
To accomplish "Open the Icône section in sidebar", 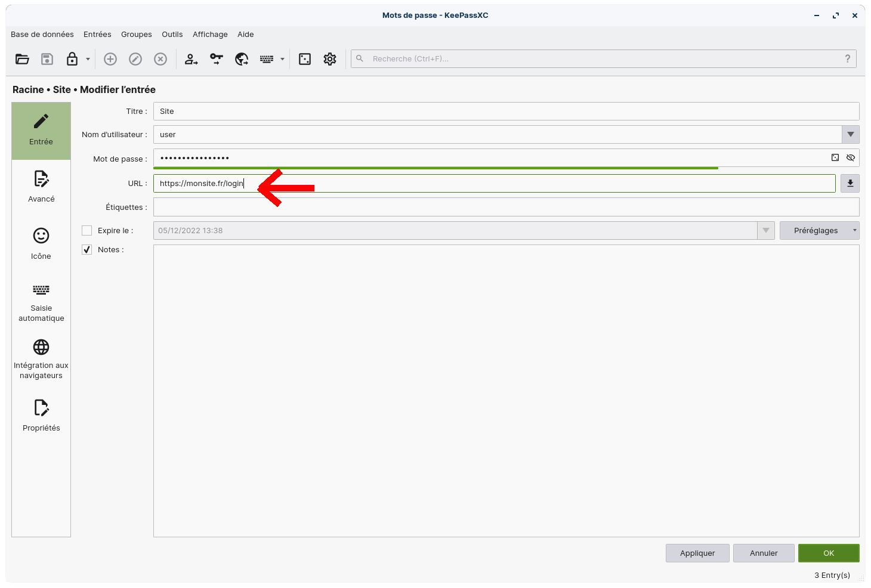I will (41, 243).
